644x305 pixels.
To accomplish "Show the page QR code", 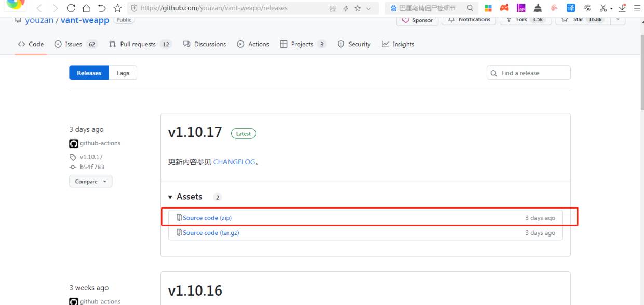I will (x=333, y=8).
